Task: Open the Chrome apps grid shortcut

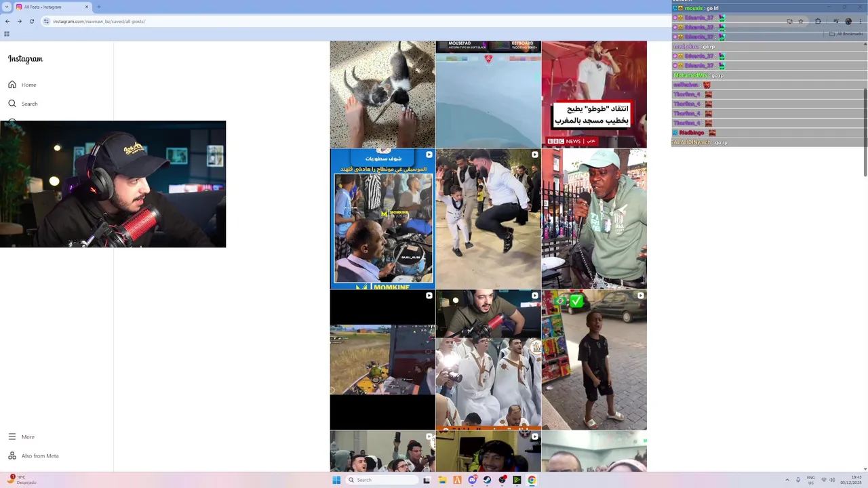Action: (7, 34)
